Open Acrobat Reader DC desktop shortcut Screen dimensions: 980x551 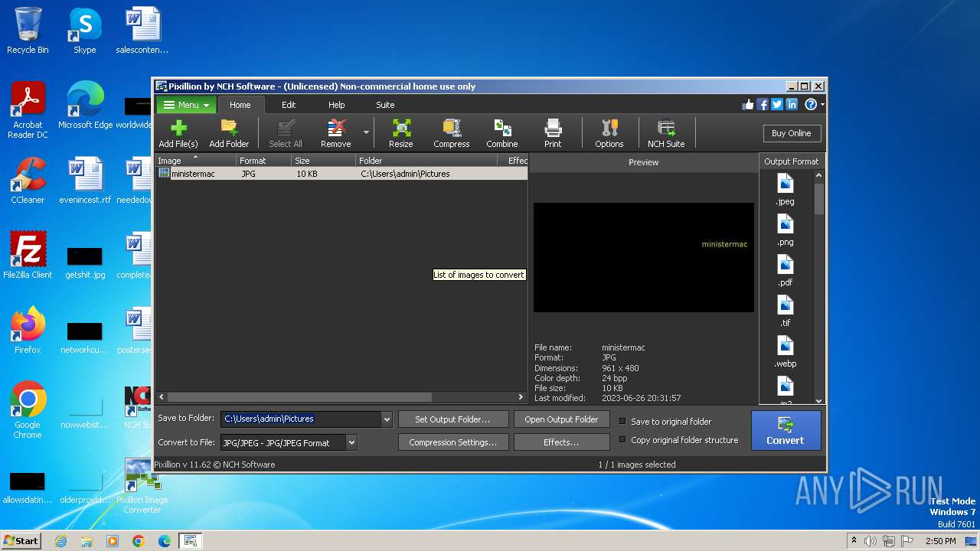point(28,110)
